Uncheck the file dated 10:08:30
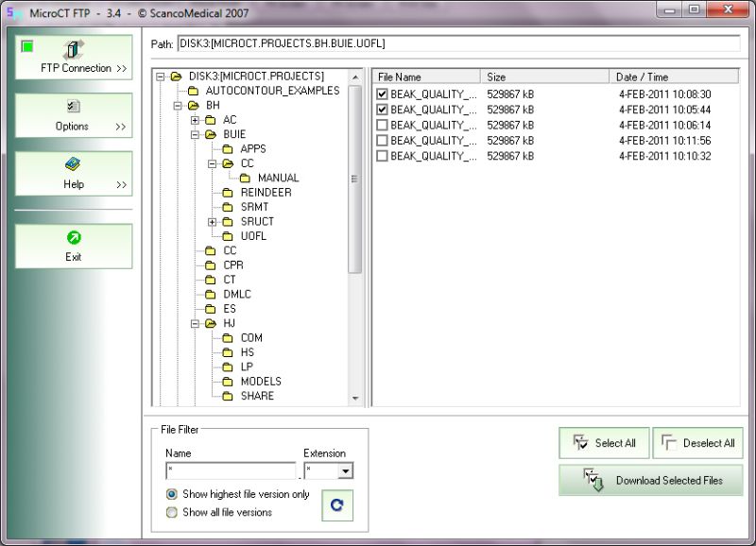 (382, 94)
